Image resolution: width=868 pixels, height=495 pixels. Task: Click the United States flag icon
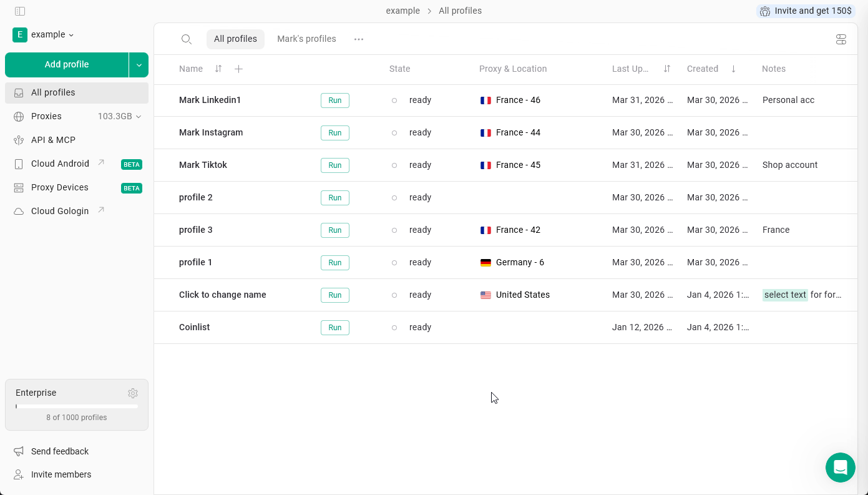tap(485, 295)
